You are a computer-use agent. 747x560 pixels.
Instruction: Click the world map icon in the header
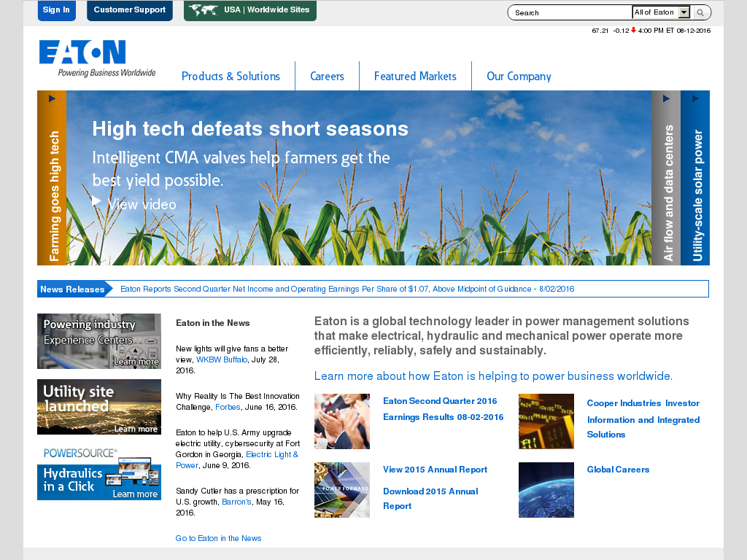click(x=204, y=10)
